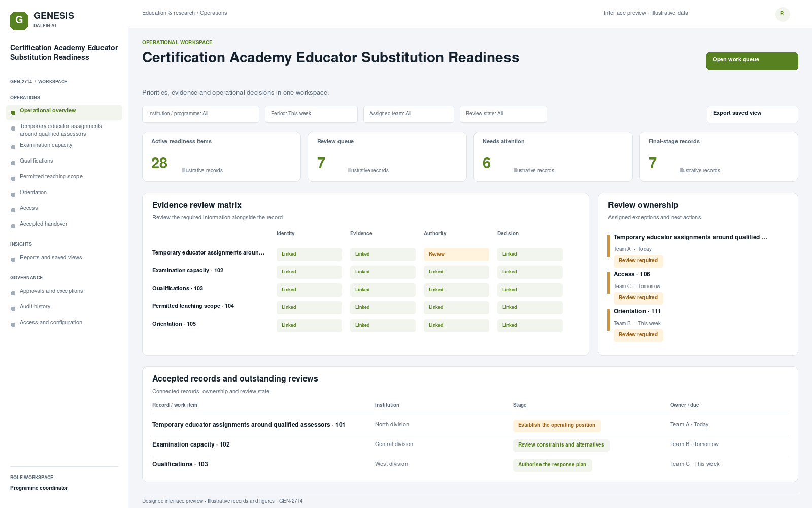Click the green Genesis G logo
Image resolution: width=812 pixels, height=508 pixels.
tap(19, 21)
